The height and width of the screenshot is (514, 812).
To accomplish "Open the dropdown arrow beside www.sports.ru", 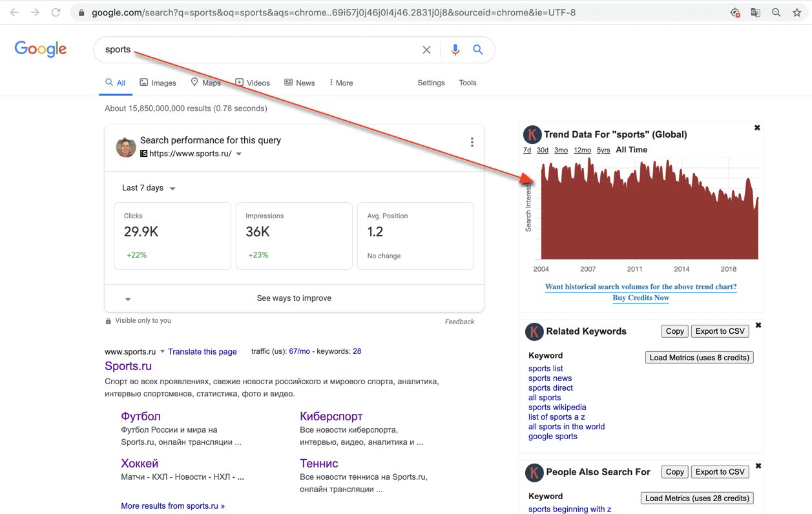I will [x=163, y=352].
